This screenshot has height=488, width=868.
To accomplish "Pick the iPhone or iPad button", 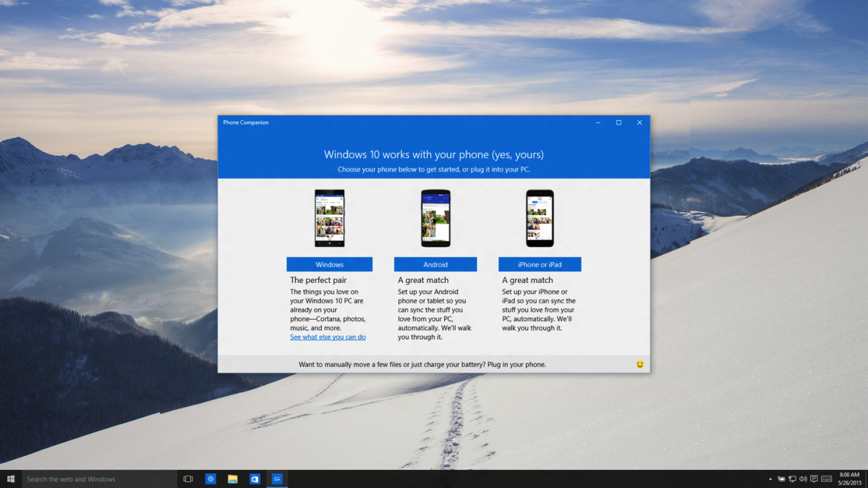I will pos(540,264).
